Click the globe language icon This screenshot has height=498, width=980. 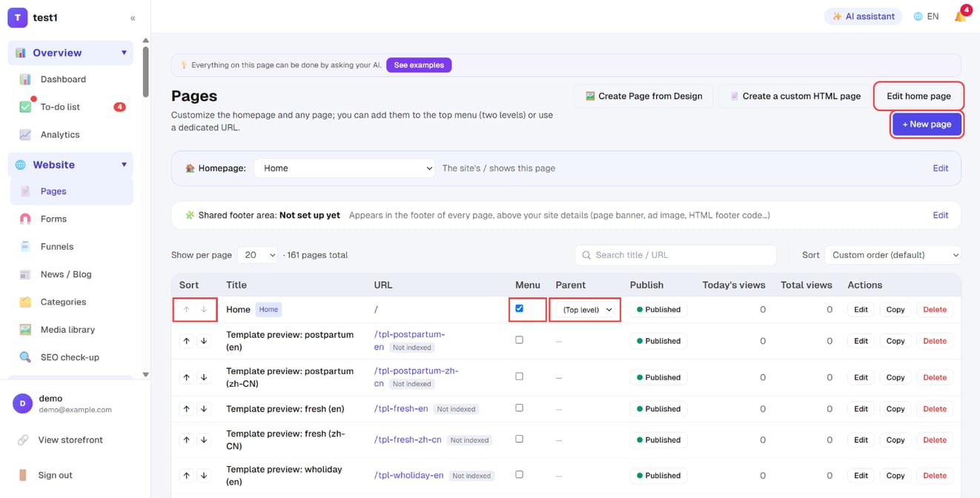tap(918, 16)
